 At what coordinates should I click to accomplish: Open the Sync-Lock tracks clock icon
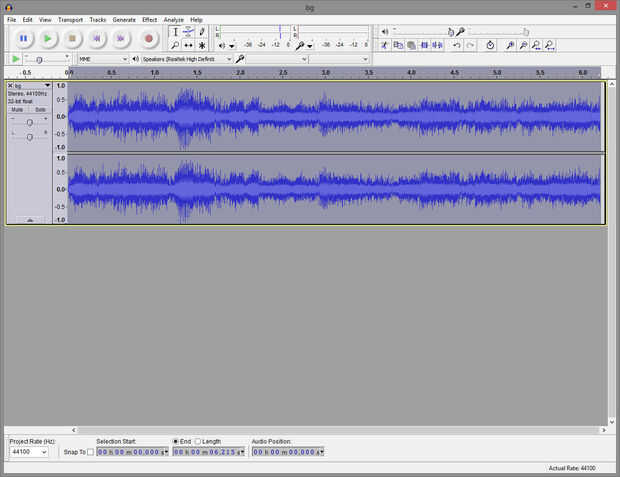[x=490, y=45]
